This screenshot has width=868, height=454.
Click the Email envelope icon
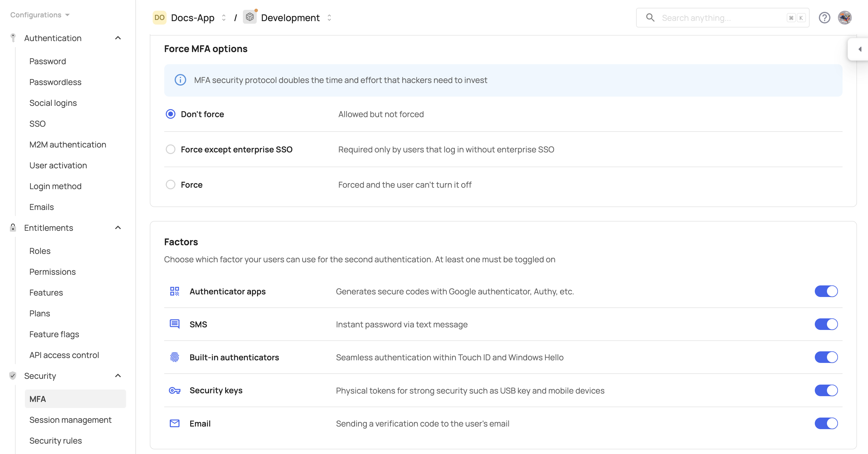175,423
